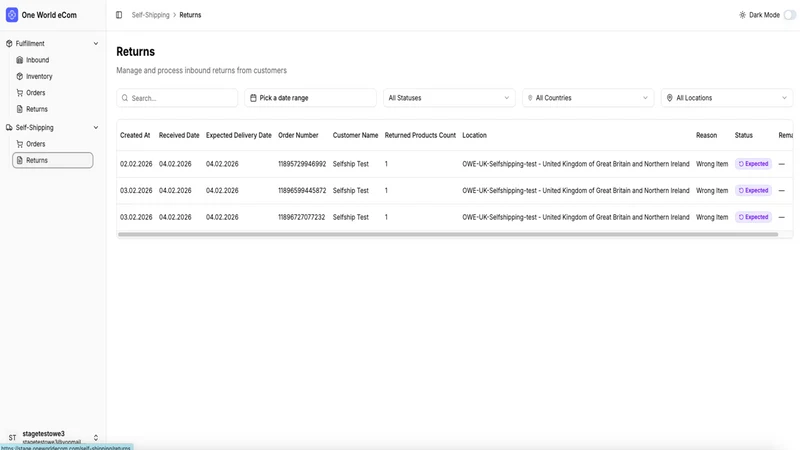Viewport: 800px width, 450px height.
Task: Click the Returned Products Count header
Action: 420,135
